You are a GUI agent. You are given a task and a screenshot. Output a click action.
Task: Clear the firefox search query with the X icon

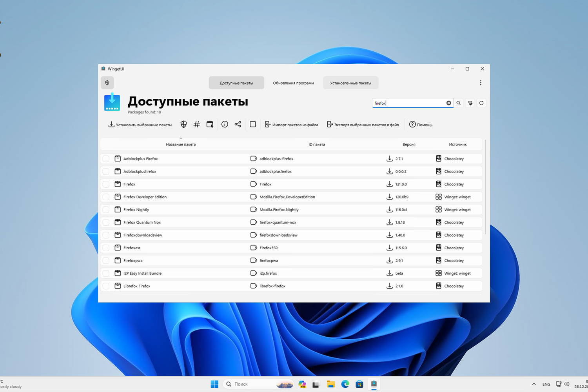click(448, 103)
